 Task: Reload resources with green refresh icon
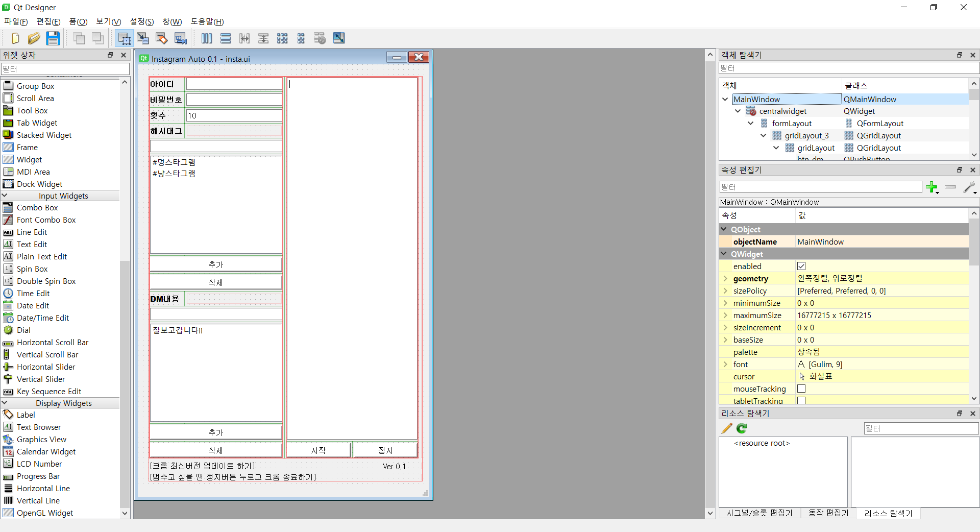pos(742,428)
